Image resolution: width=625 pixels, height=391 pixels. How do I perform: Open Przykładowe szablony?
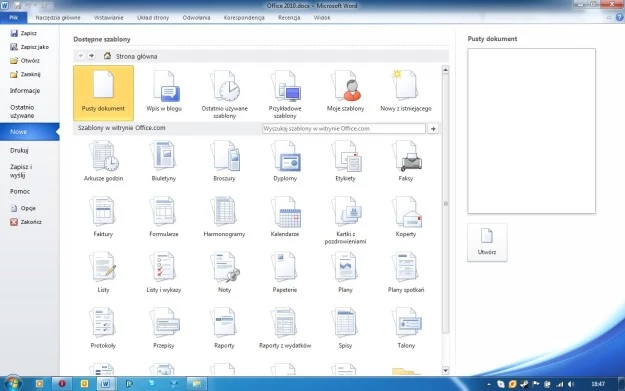click(285, 94)
